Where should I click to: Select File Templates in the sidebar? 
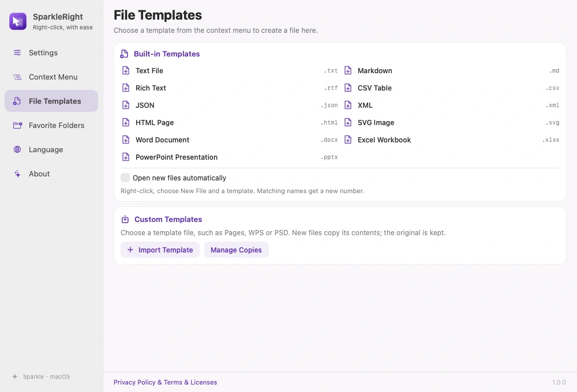(x=51, y=101)
